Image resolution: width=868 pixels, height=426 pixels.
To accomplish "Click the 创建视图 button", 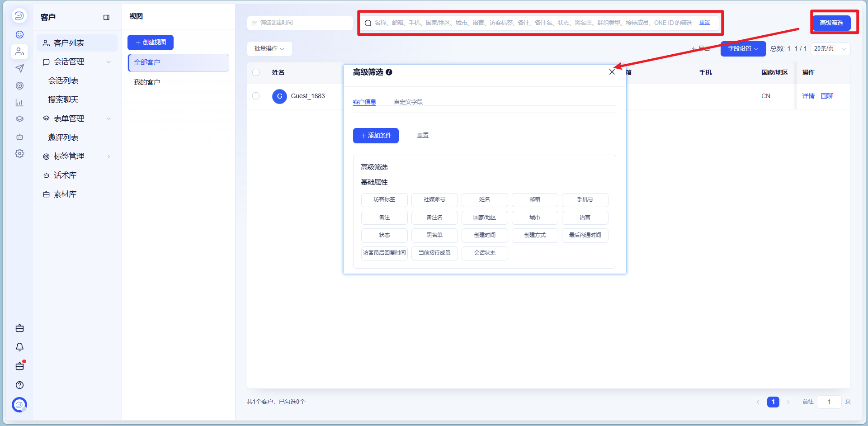I will pyautogui.click(x=151, y=43).
